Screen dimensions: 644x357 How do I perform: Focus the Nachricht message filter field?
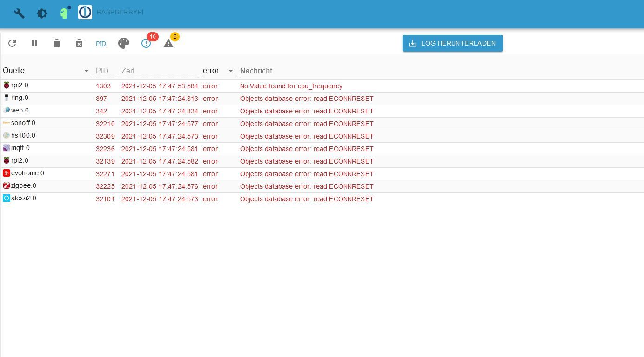coord(442,71)
